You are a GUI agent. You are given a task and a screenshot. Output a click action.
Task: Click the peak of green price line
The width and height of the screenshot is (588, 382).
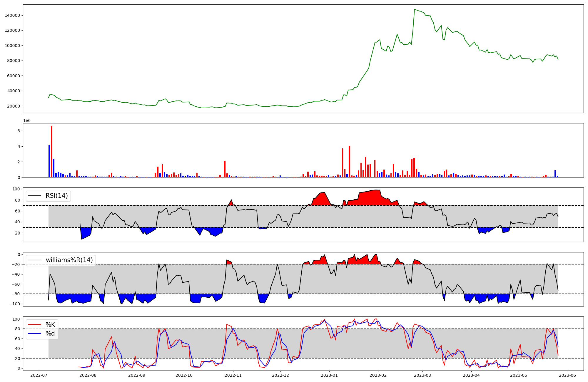click(415, 9)
